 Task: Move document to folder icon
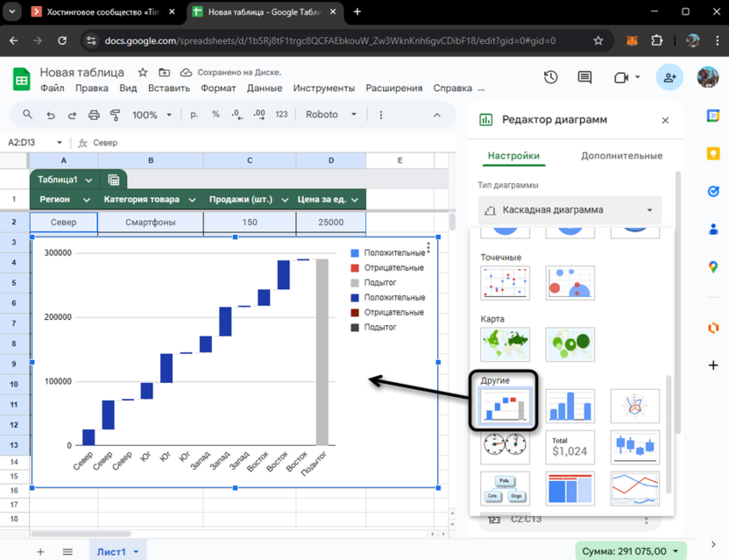click(164, 72)
